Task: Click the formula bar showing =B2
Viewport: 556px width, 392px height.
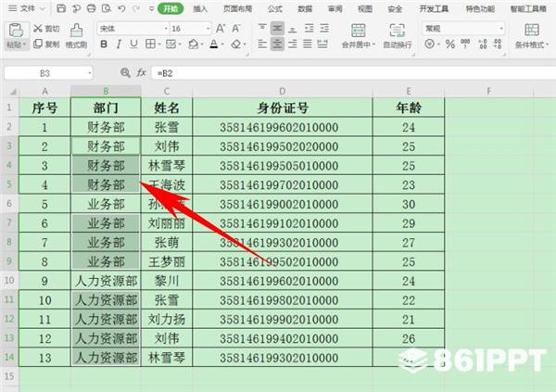Action: (354, 73)
